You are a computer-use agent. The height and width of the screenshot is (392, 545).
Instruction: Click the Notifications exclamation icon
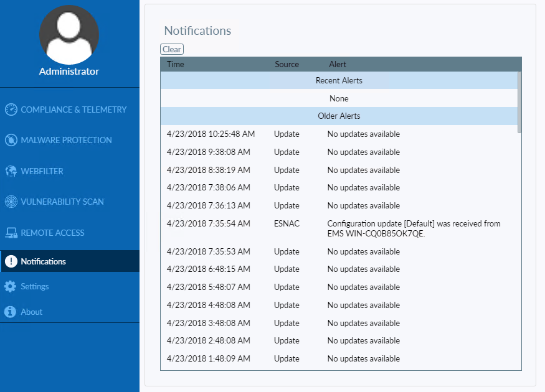pos(12,261)
